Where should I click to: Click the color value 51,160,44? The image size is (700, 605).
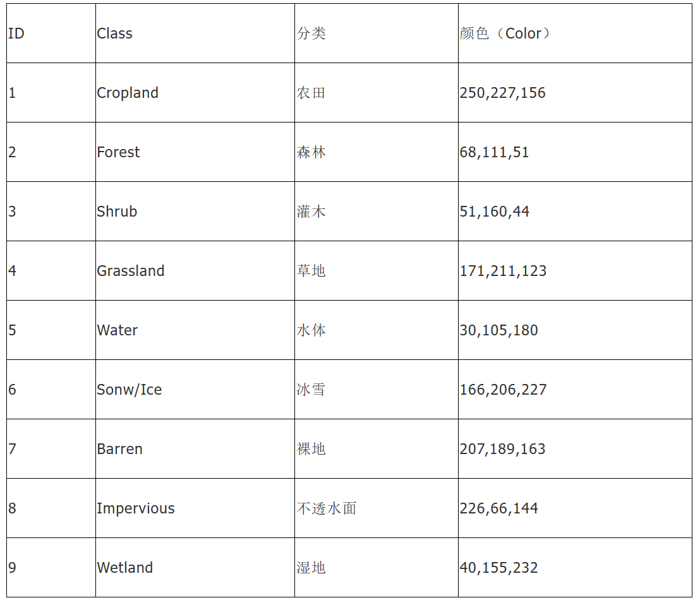(495, 212)
